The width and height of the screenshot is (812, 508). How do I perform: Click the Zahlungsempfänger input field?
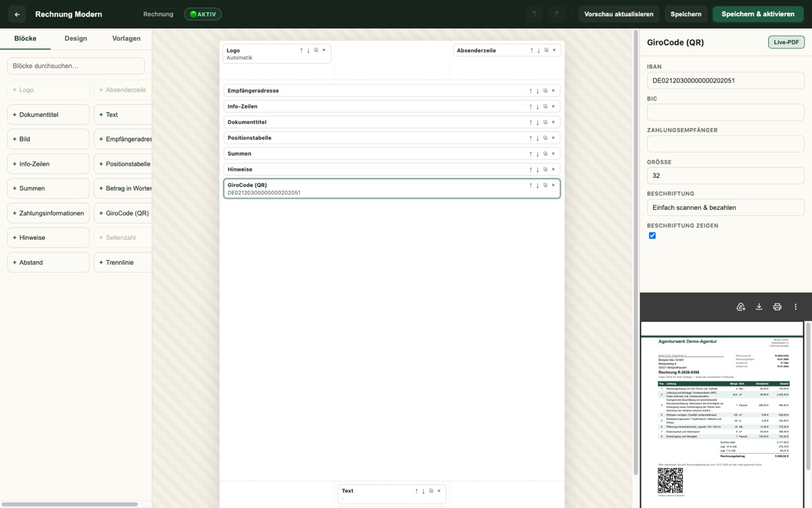click(x=725, y=144)
